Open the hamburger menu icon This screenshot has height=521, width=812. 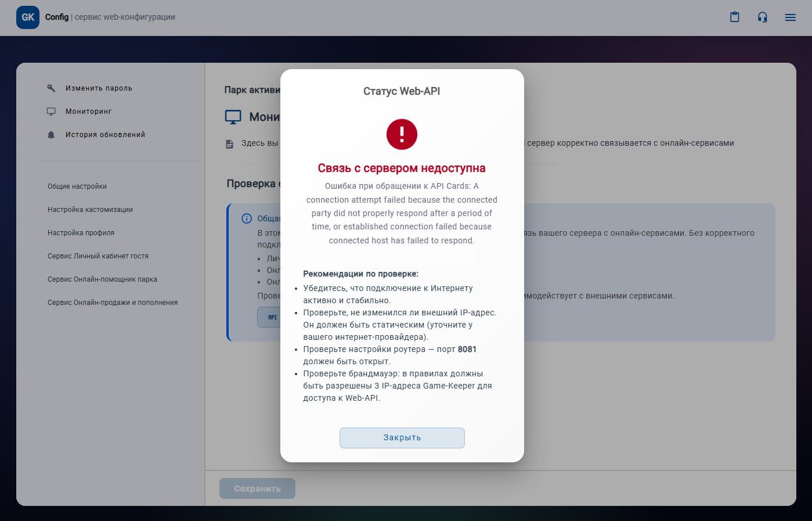790,17
